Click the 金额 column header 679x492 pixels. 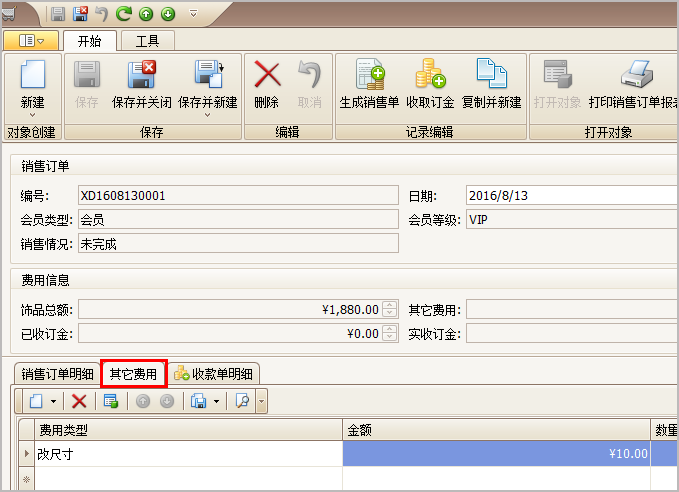496,430
